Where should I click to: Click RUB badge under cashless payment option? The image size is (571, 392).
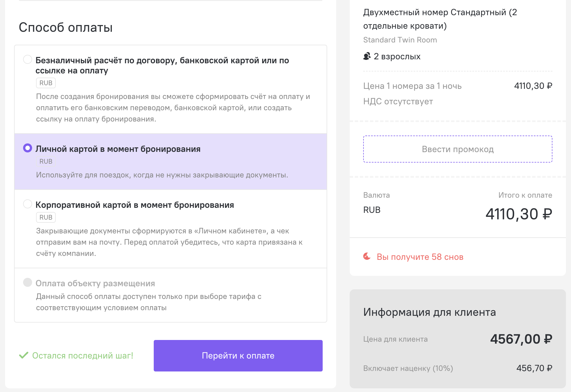[x=46, y=83]
